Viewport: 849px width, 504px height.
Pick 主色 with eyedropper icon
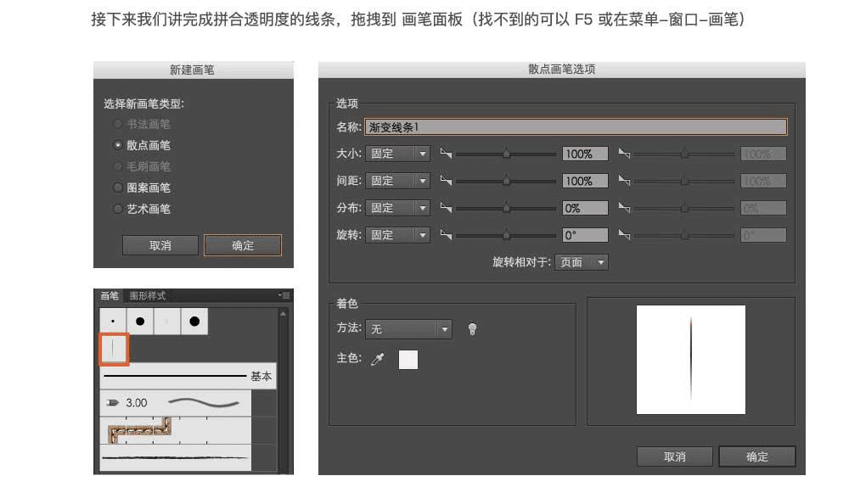pyautogui.click(x=378, y=359)
